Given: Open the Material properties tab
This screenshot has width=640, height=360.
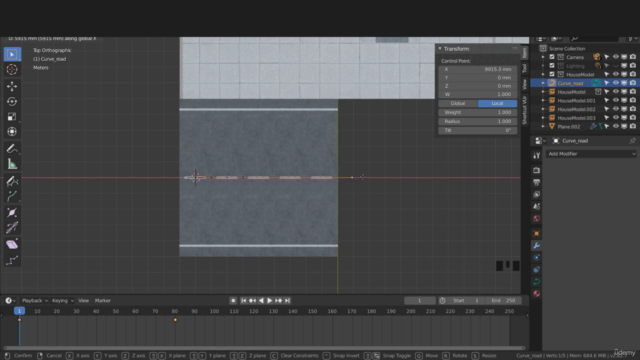Looking at the screenshot, I should click(537, 293).
